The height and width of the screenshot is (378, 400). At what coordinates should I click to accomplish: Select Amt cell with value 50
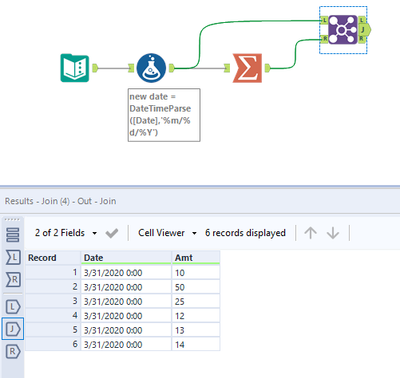[196, 287]
